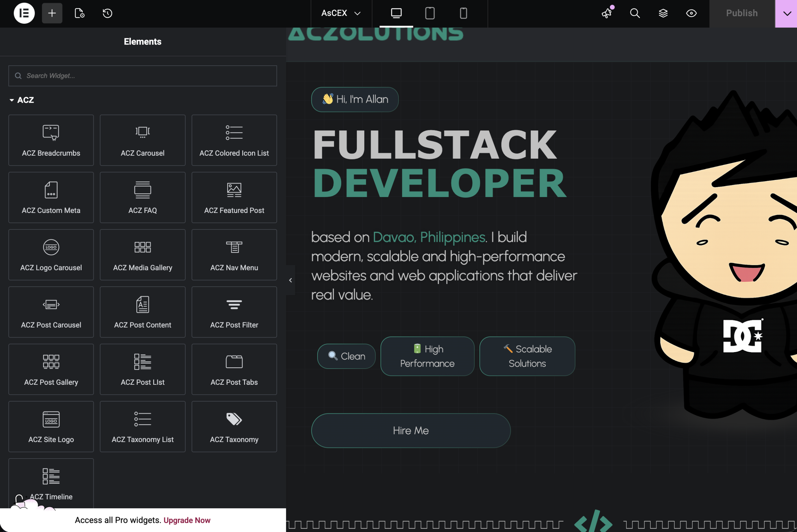This screenshot has height=532, width=797.
Task: Switch to mobile view mode
Action: coord(464,13)
